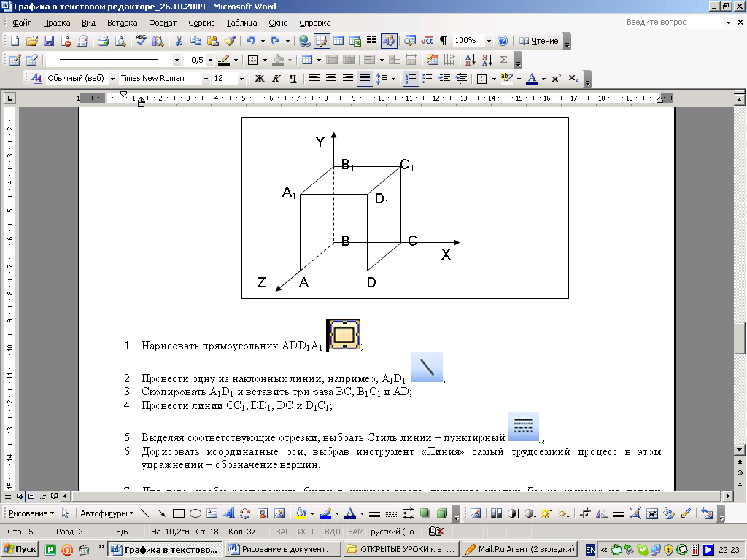
Task: Select the Arrow drawing tool
Action: click(x=161, y=513)
